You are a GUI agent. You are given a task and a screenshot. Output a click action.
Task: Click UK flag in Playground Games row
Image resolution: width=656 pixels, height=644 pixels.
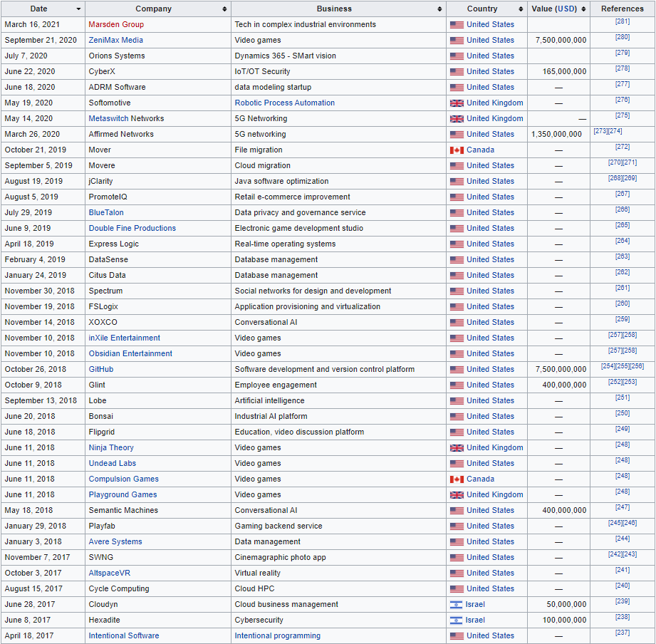pos(457,495)
